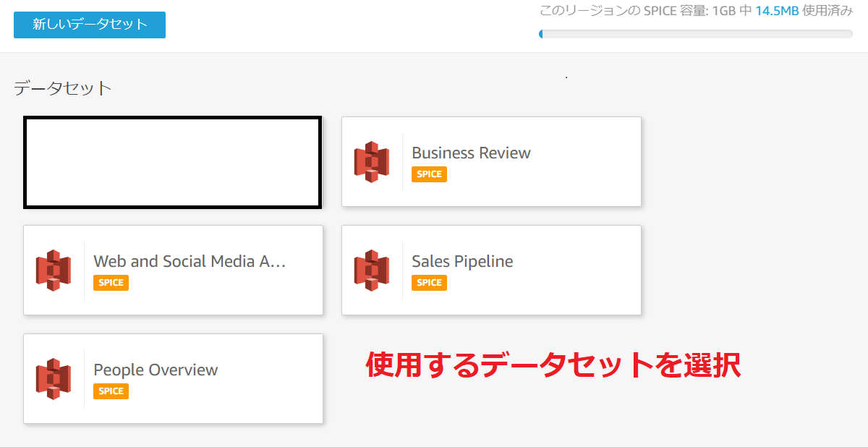The width and height of the screenshot is (868, 447).
Task: Click the 新しいデータセット button
Action: [90, 25]
